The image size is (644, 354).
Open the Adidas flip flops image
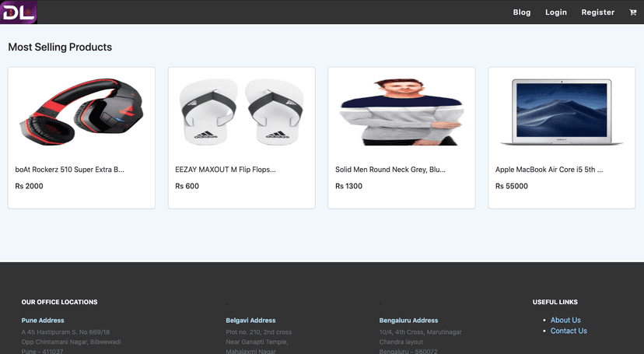tap(241, 111)
